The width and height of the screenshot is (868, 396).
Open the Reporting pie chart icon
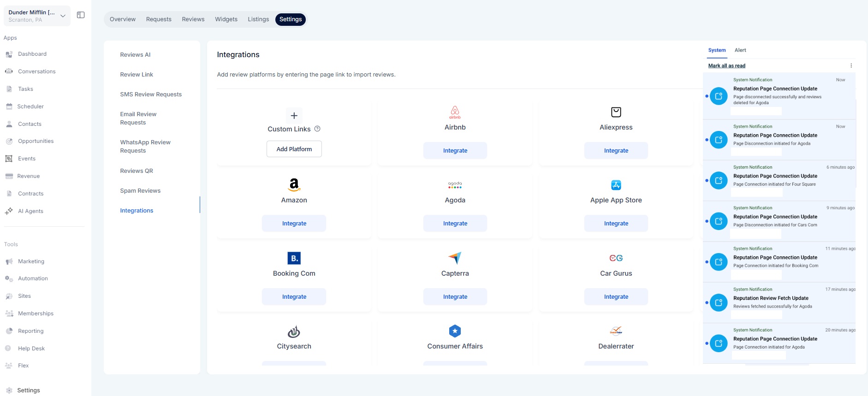(x=9, y=331)
